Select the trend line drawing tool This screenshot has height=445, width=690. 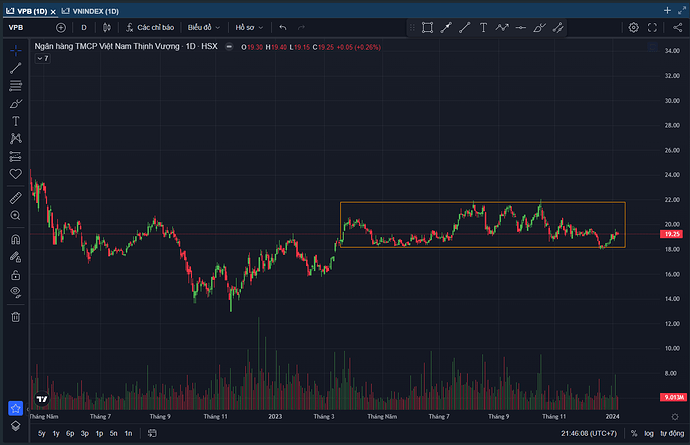click(x=15, y=68)
